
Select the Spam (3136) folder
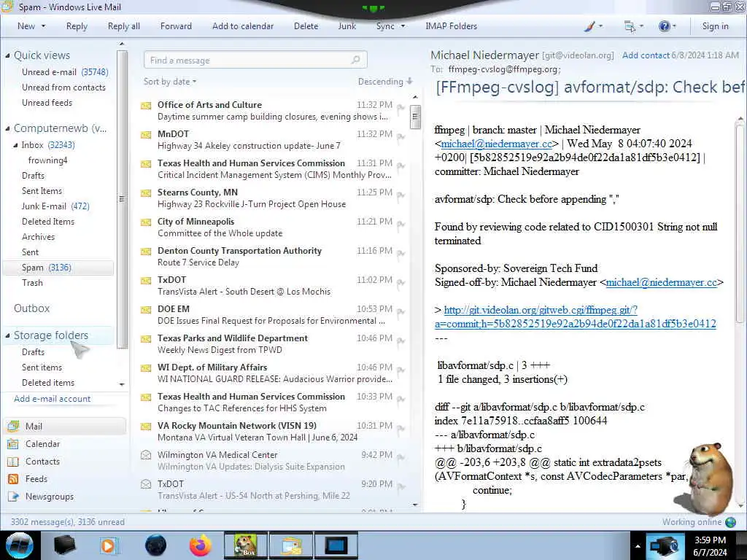coord(58,268)
